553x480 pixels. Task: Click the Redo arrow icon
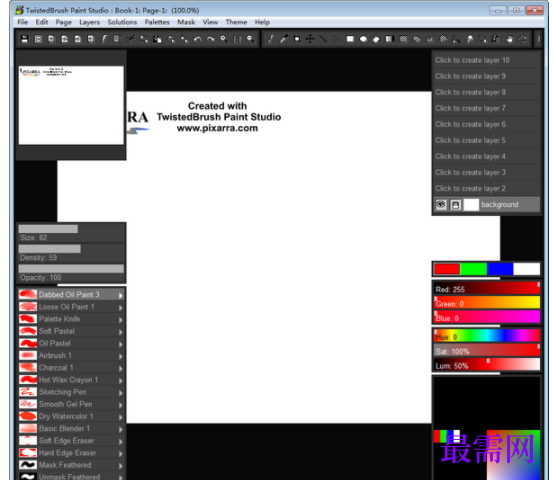click(x=211, y=39)
